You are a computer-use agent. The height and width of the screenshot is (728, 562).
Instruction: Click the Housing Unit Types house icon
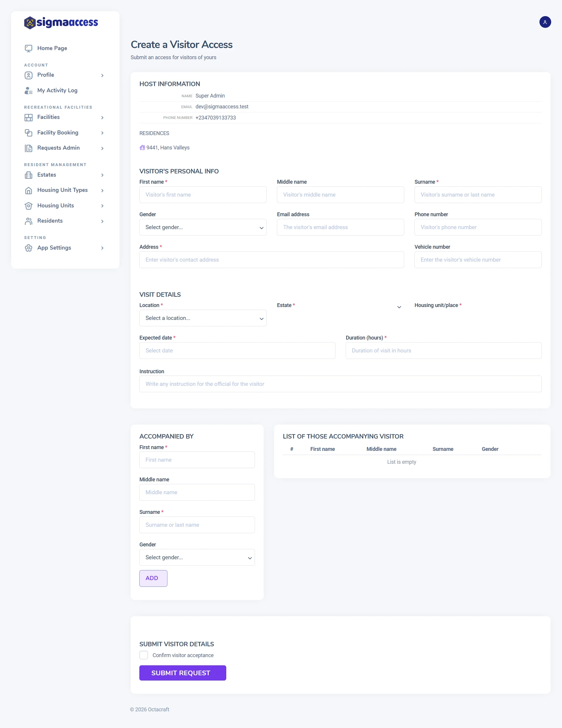29,190
